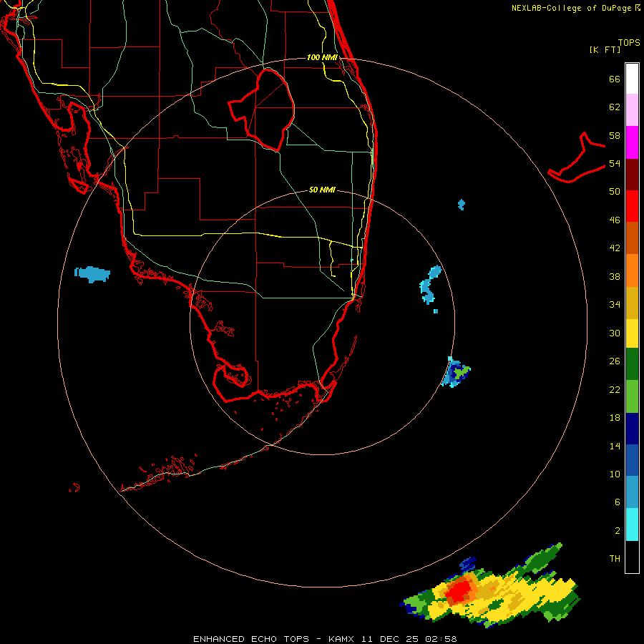The height and width of the screenshot is (644, 644).
Task: Click the elongated blue echo east of Miami
Action: [x=429, y=285]
